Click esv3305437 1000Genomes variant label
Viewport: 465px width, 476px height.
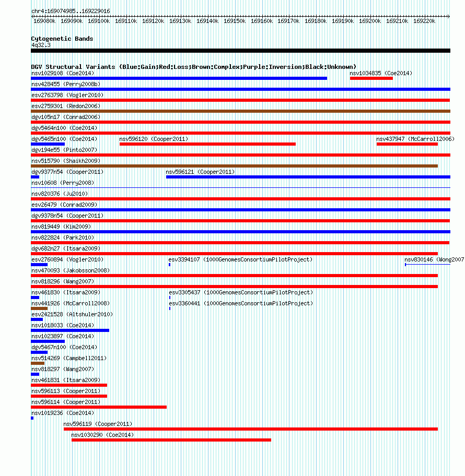tap(241, 292)
